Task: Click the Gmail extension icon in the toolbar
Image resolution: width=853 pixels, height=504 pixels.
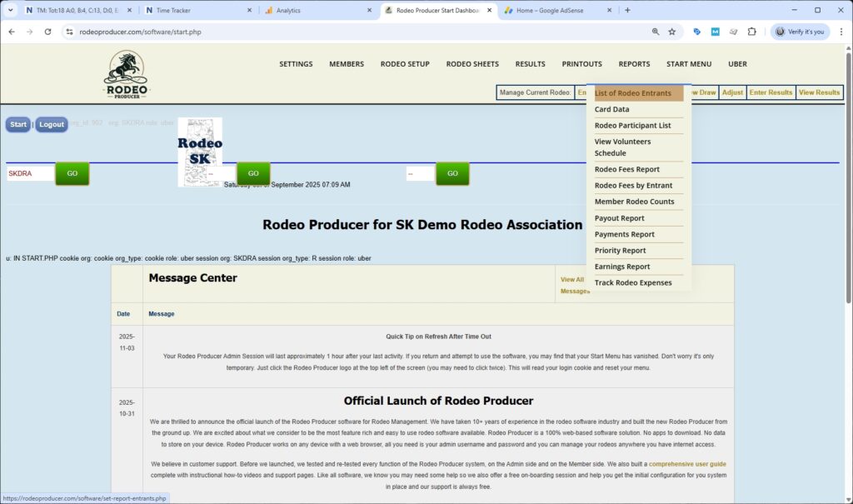Action: (x=716, y=31)
